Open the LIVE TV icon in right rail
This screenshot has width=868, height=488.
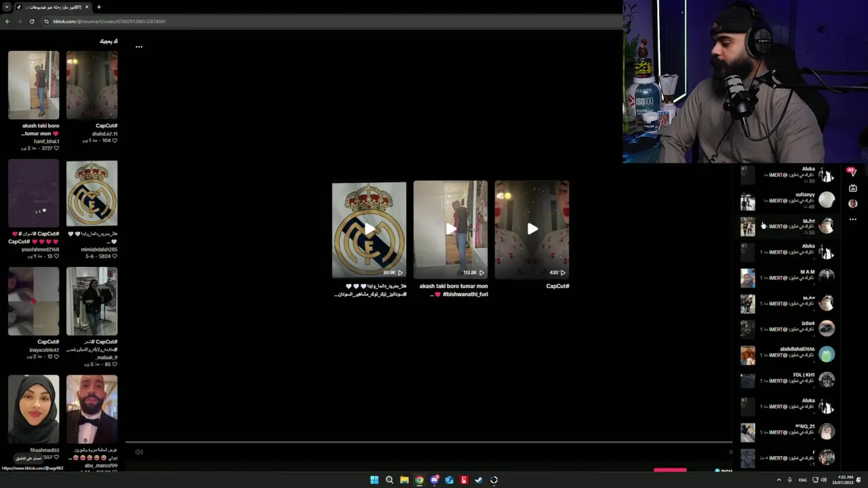[853, 188]
